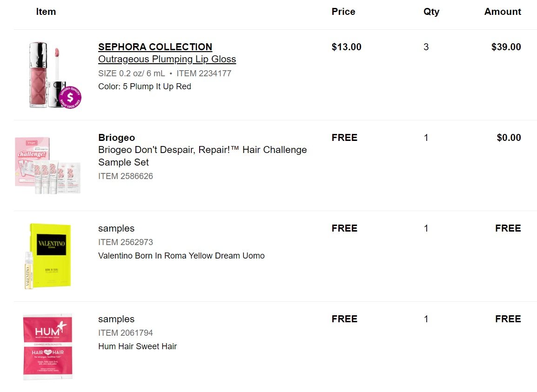Click the Amount column header
The image size is (537, 392).
point(503,12)
